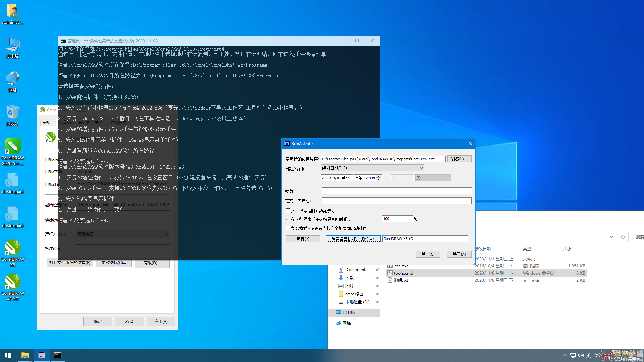
Task: Click the Explorer search box
Action: pos(638,237)
